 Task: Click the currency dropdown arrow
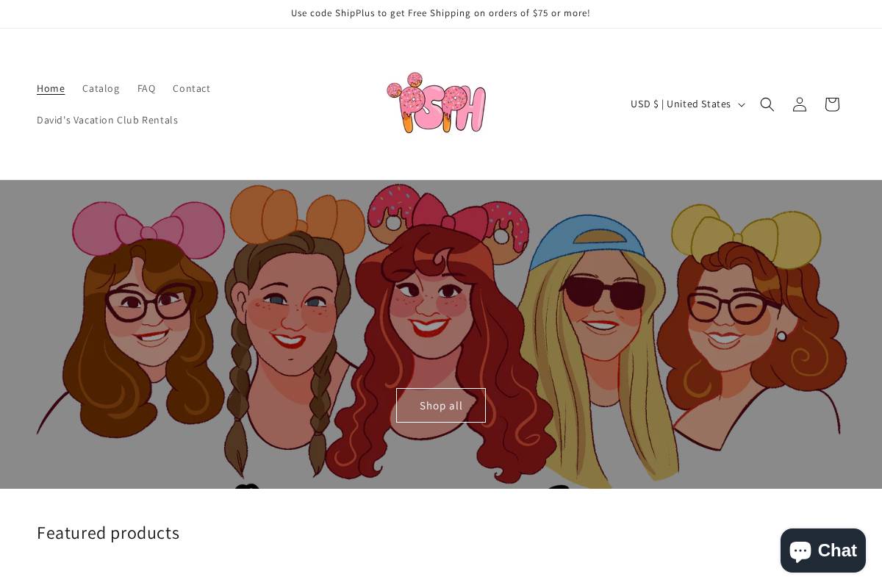point(742,104)
